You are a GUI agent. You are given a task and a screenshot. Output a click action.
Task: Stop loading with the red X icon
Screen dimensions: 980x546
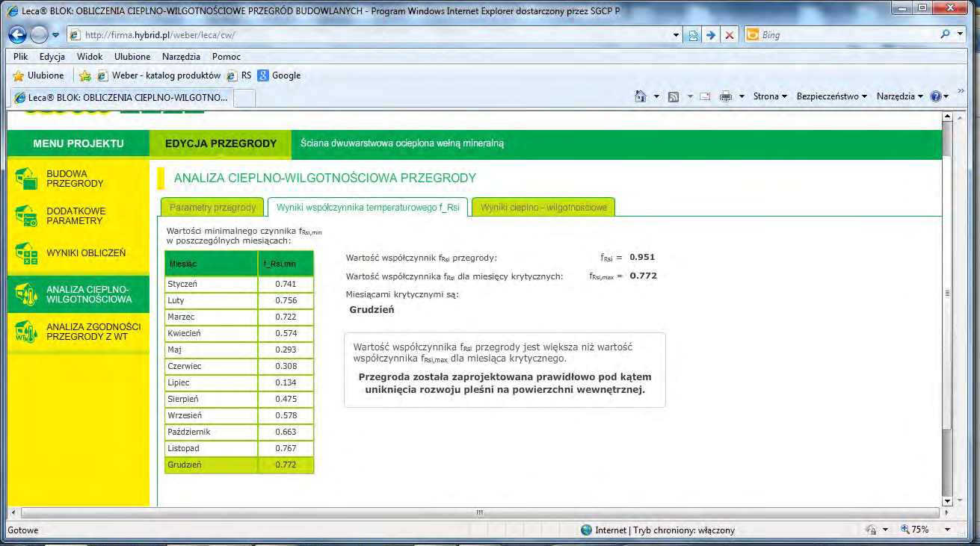pyautogui.click(x=730, y=35)
